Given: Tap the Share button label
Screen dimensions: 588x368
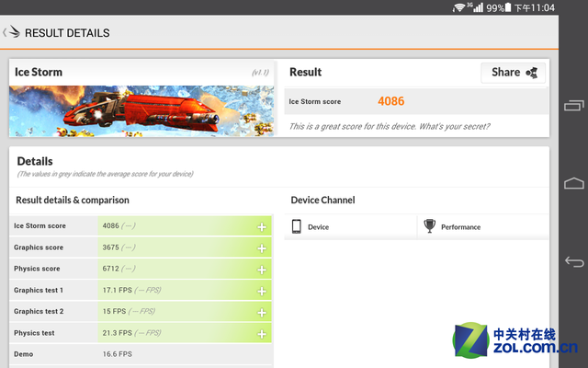Looking at the screenshot, I should tap(505, 72).
